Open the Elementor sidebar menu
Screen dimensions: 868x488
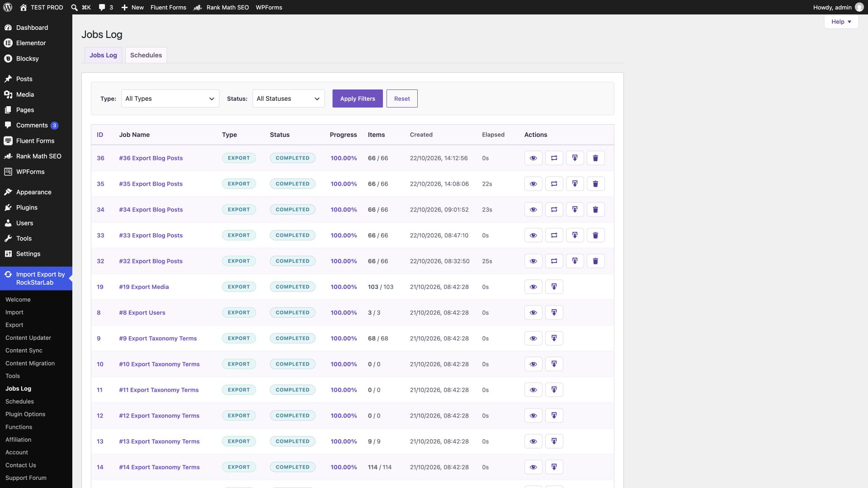pos(36,43)
